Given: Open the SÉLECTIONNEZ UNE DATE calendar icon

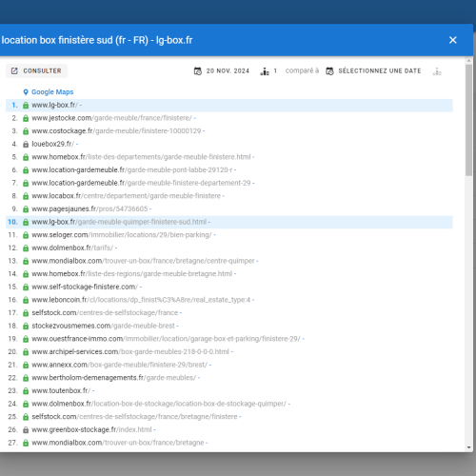Looking at the screenshot, I should coord(329,71).
